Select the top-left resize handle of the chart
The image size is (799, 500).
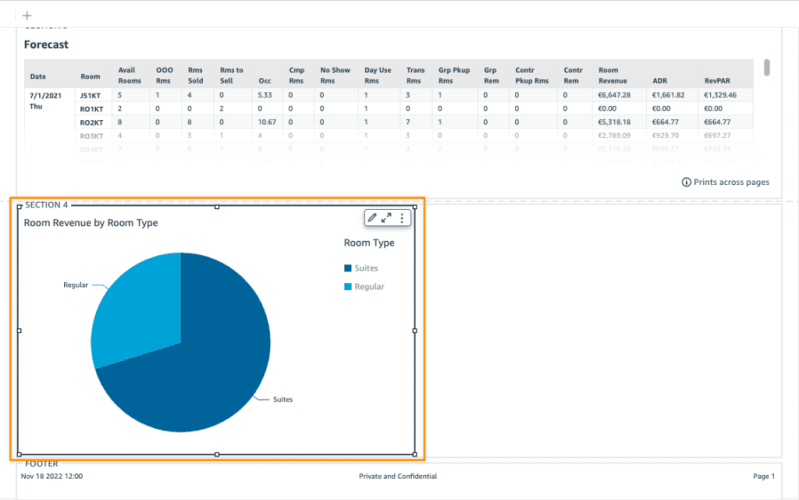(x=19, y=206)
